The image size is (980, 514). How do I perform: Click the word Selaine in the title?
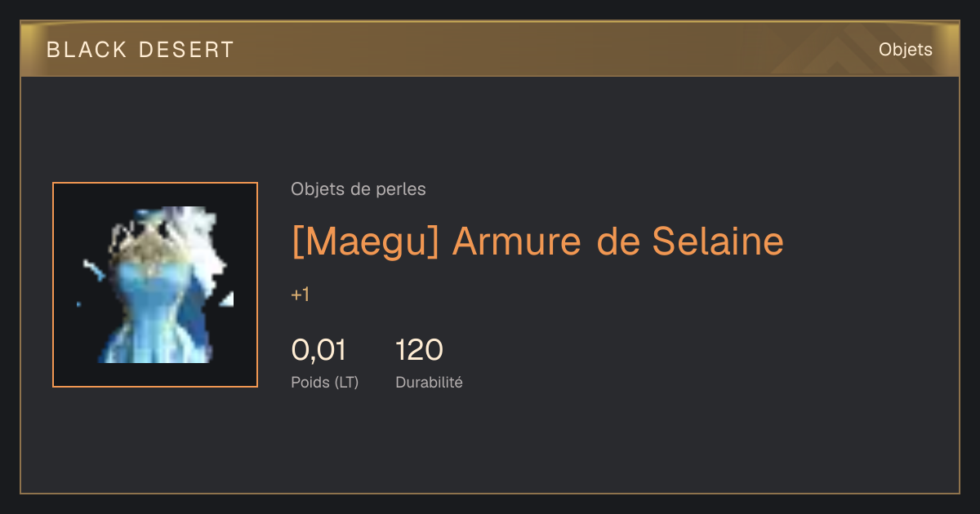coord(718,241)
